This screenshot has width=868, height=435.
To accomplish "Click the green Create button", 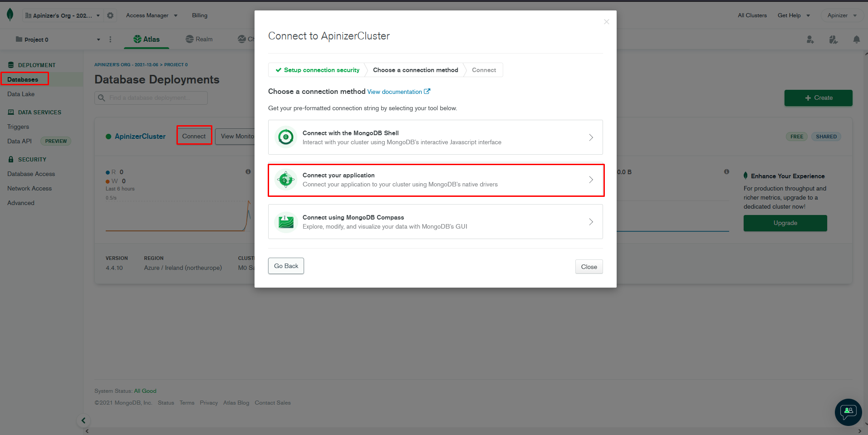I will tap(818, 98).
